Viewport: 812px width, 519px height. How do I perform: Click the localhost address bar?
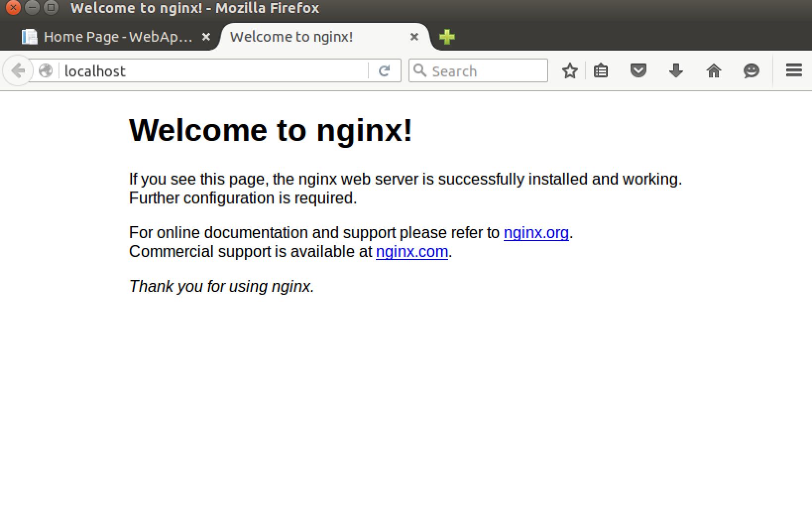click(x=214, y=71)
